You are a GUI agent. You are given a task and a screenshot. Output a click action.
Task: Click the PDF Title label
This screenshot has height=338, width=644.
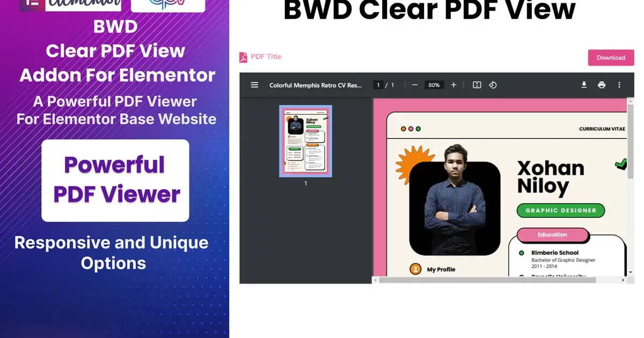click(266, 56)
